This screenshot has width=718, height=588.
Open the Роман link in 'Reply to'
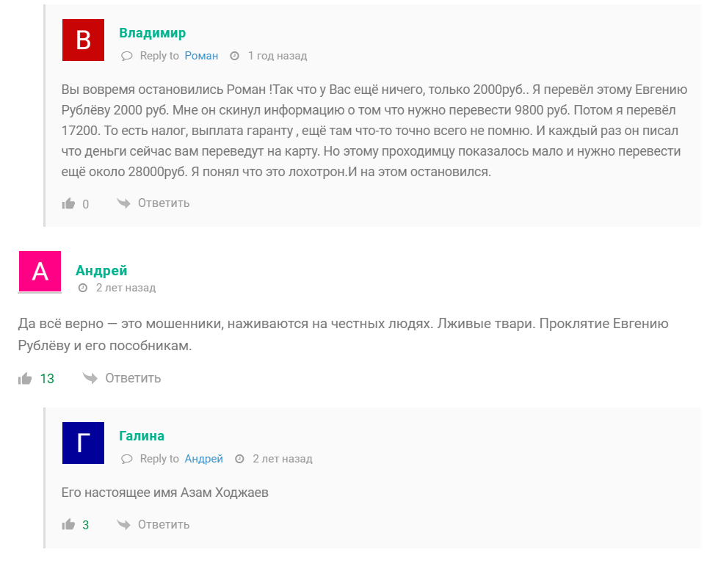[x=201, y=56]
